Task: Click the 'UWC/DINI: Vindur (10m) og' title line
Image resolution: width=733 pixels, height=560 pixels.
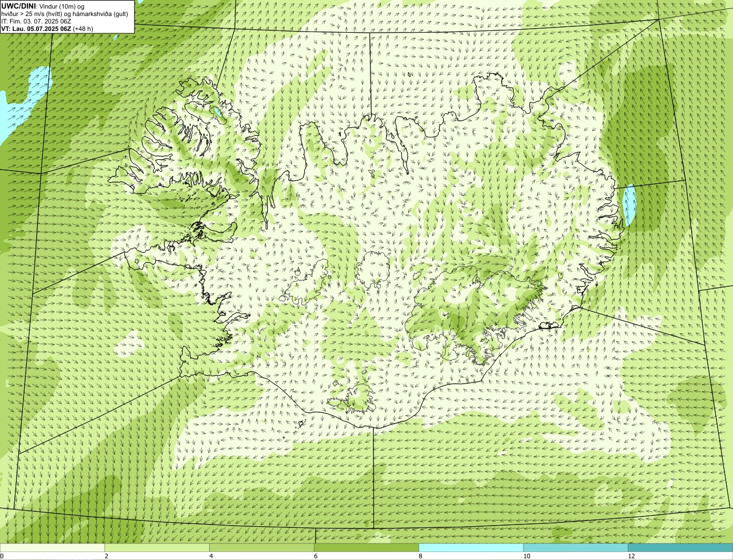Action: (x=43, y=6)
